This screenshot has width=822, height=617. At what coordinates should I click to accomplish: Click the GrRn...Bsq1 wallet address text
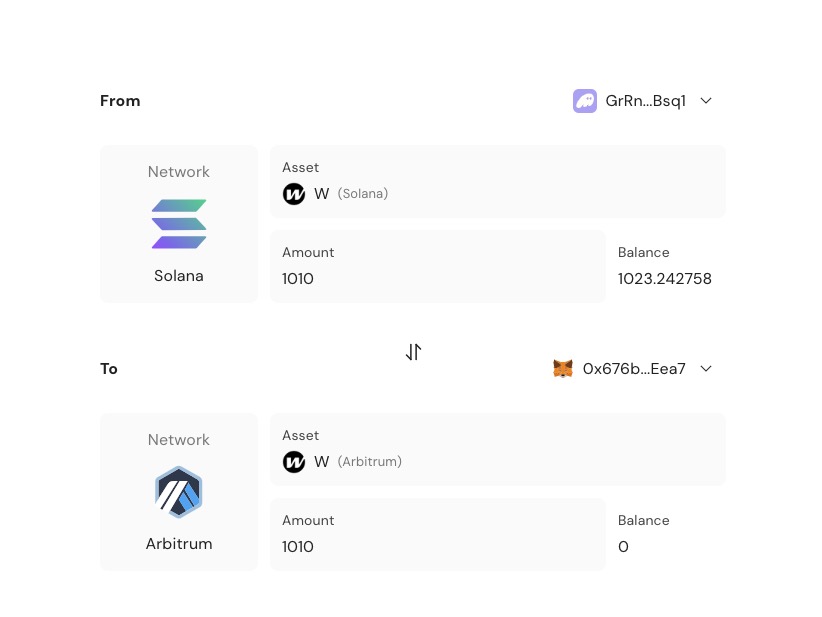(646, 101)
